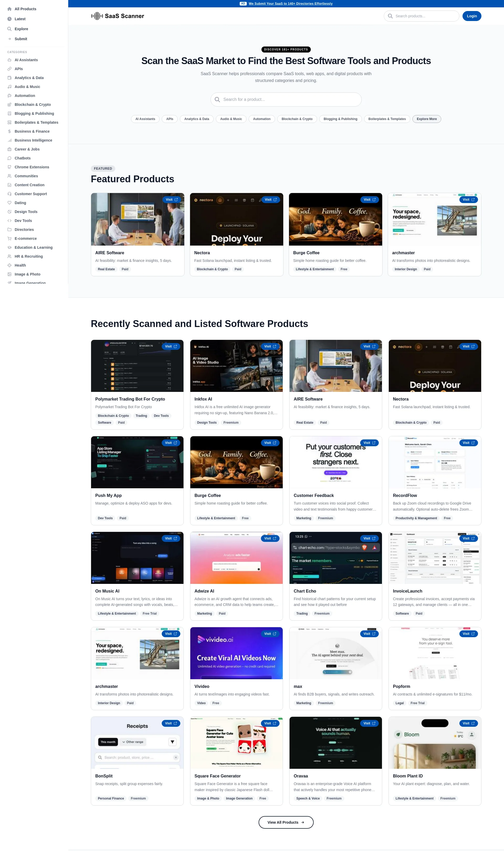Image resolution: width=504 pixels, height=851 pixels.
Task: Click the Career & Jobs briefcase icon
Action: (9, 149)
